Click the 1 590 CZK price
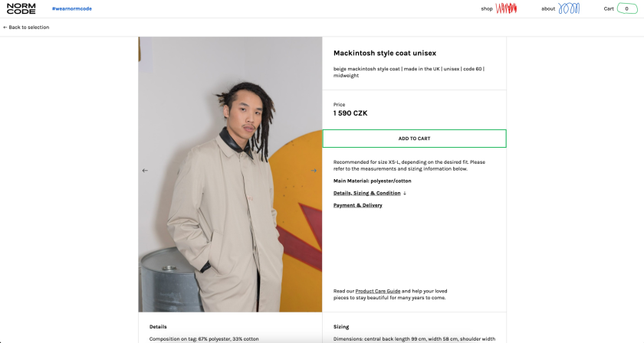 [350, 113]
